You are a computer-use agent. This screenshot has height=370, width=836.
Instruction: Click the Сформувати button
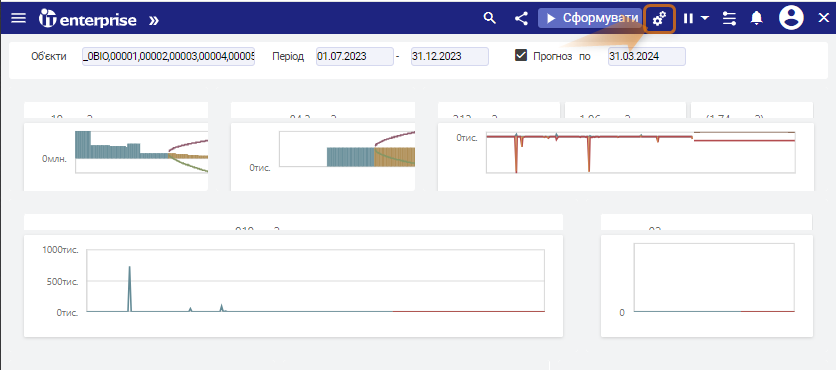[x=590, y=18]
